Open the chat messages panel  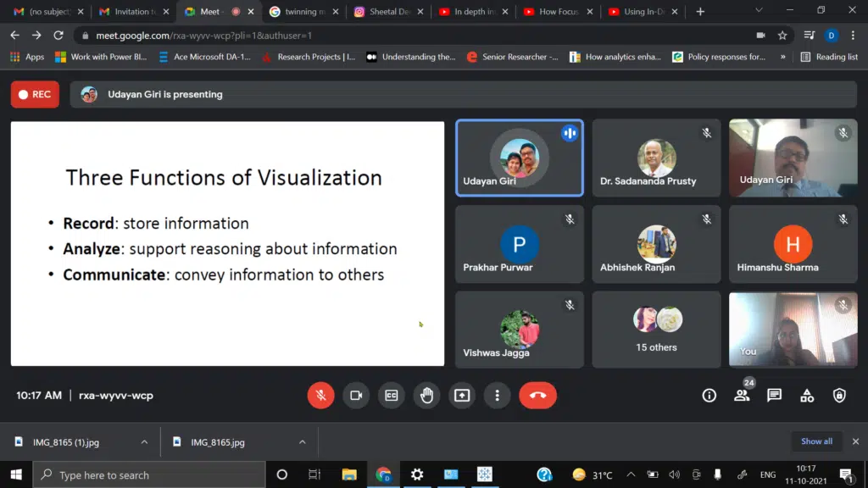[774, 396]
